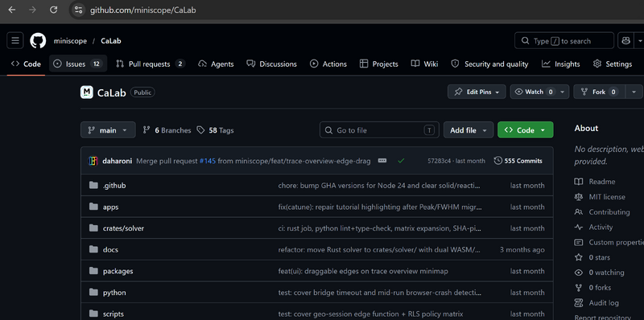The height and width of the screenshot is (320, 644).
Task: Expand the Watch options dropdown arrow
Action: pyautogui.click(x=563, y=92)
